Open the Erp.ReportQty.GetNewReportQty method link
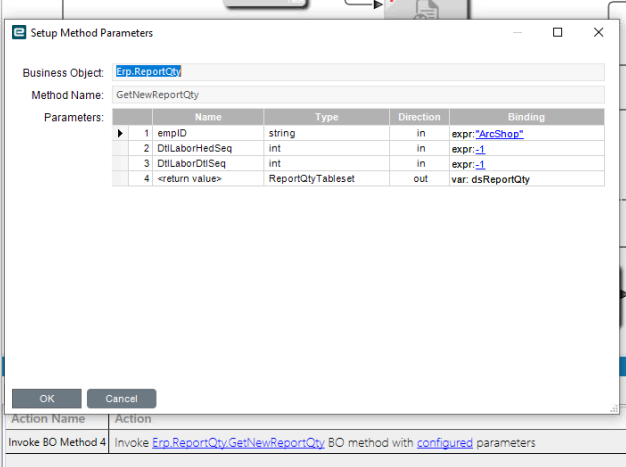Screen dimensions: 626x467 pyautogui.click(x=238, y=443)
